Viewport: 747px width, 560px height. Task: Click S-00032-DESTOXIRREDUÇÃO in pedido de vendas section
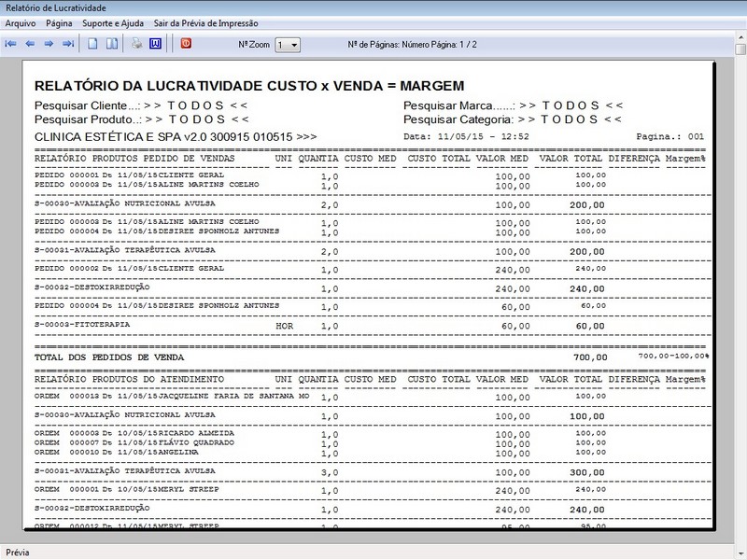92,287
